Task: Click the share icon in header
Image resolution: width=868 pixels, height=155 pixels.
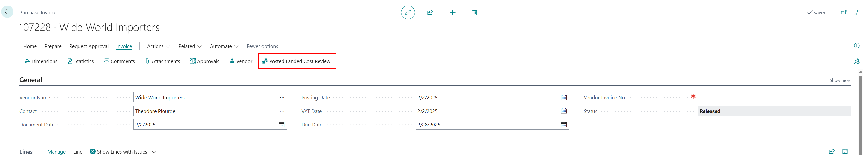Action: point(430,12)
